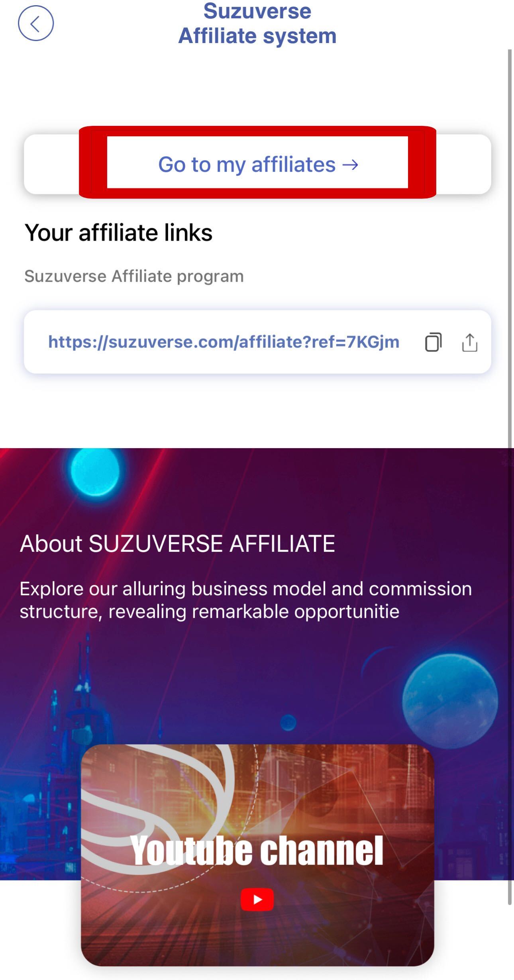
Task: Click the glowing cyan orb in the banner
Action: click(95, 471)
